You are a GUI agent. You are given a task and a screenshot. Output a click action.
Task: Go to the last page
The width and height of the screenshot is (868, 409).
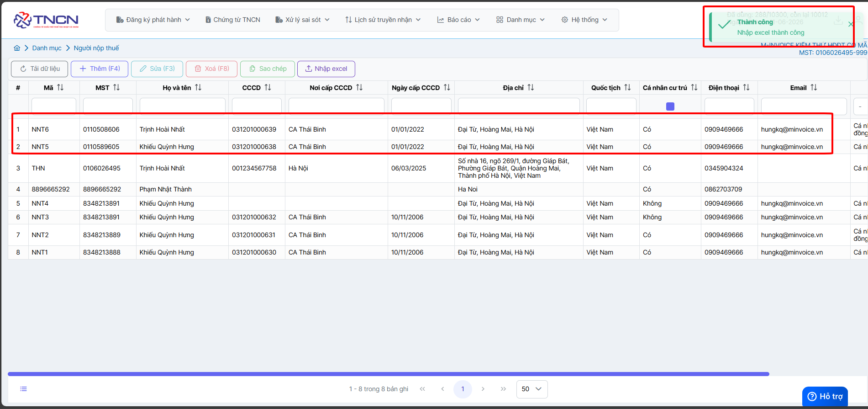pyautogui.click(x=503, y=389)
